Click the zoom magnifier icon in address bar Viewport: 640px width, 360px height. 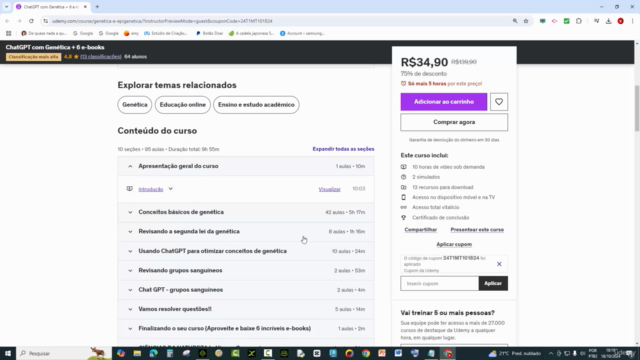click(x=515, y=21)
